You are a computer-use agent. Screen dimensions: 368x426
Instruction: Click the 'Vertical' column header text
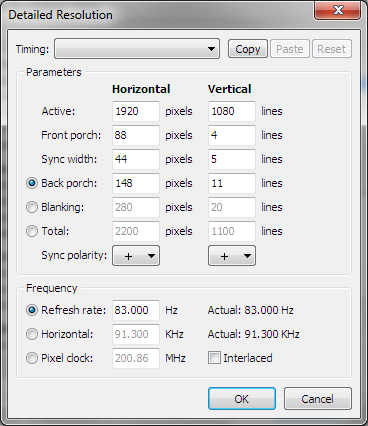229,89
